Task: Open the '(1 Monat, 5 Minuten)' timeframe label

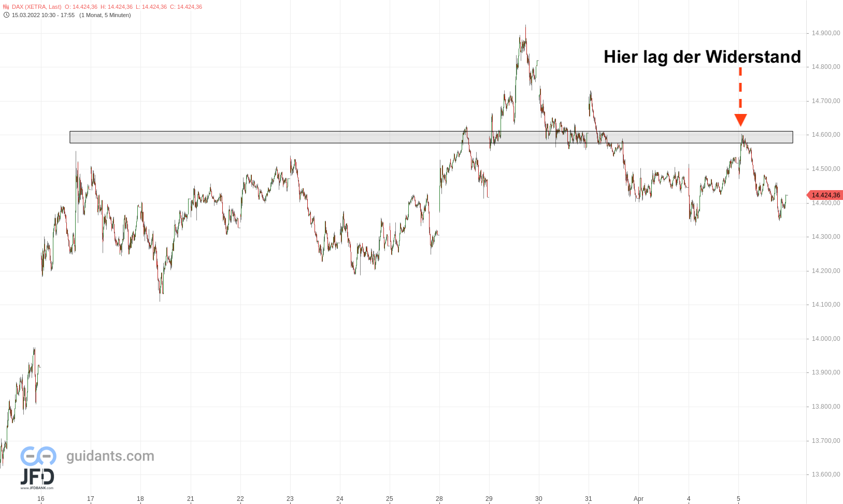Action: pos(105,15)
